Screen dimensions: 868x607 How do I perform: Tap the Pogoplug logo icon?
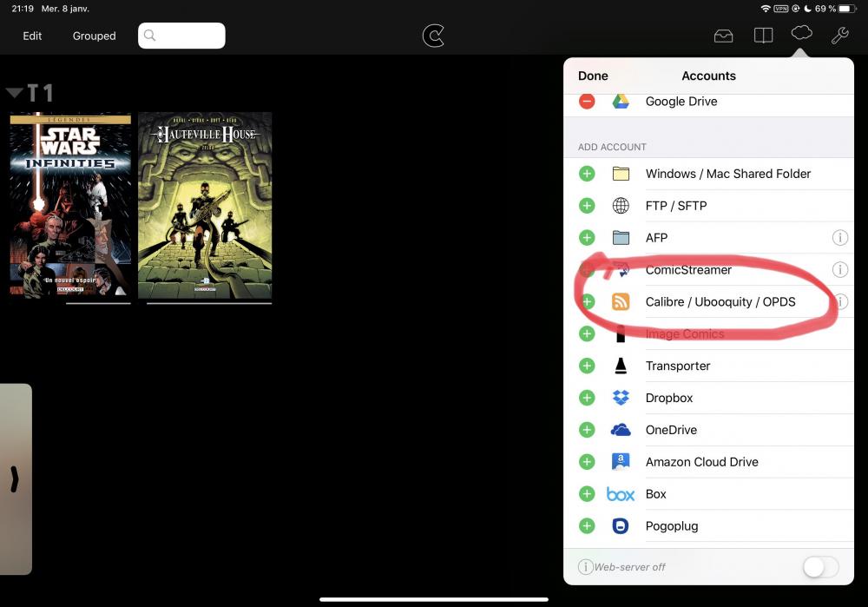pyautogui.click(x=621, y=526)
